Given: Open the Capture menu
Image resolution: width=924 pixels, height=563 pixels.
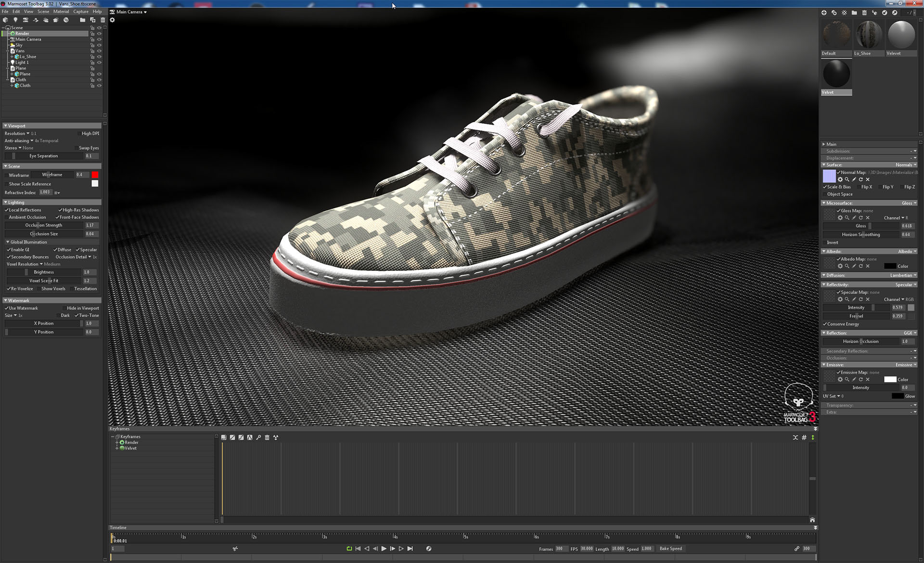Looking at the screenshot, I should pos(80,12).
